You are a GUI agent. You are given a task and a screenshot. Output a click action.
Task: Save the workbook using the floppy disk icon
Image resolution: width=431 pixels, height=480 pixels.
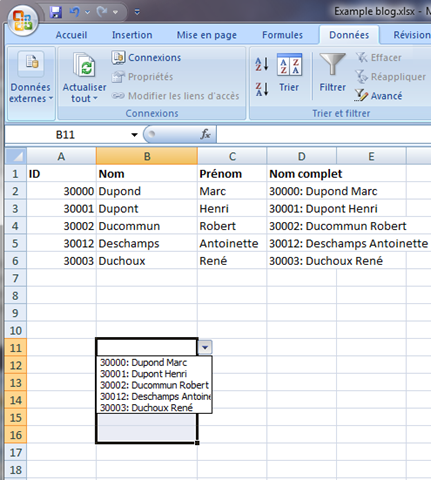(x=56, y=12)
